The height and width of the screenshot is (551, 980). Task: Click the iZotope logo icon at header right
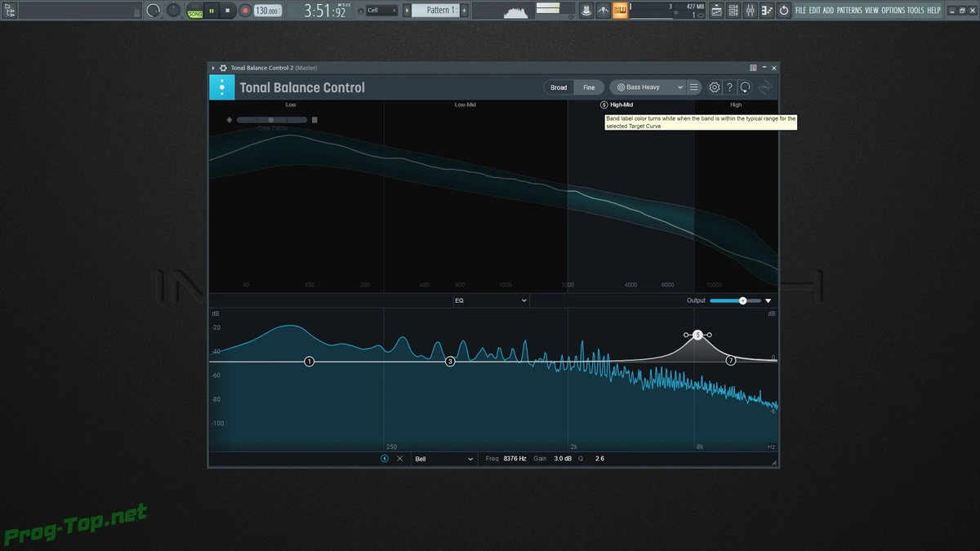click(x=764, y=87)
